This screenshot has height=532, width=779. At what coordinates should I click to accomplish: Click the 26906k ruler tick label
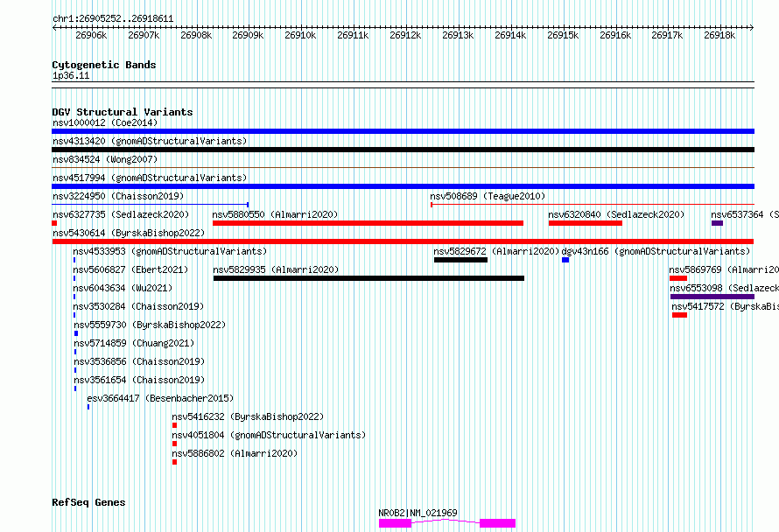[x=91, y=35]
